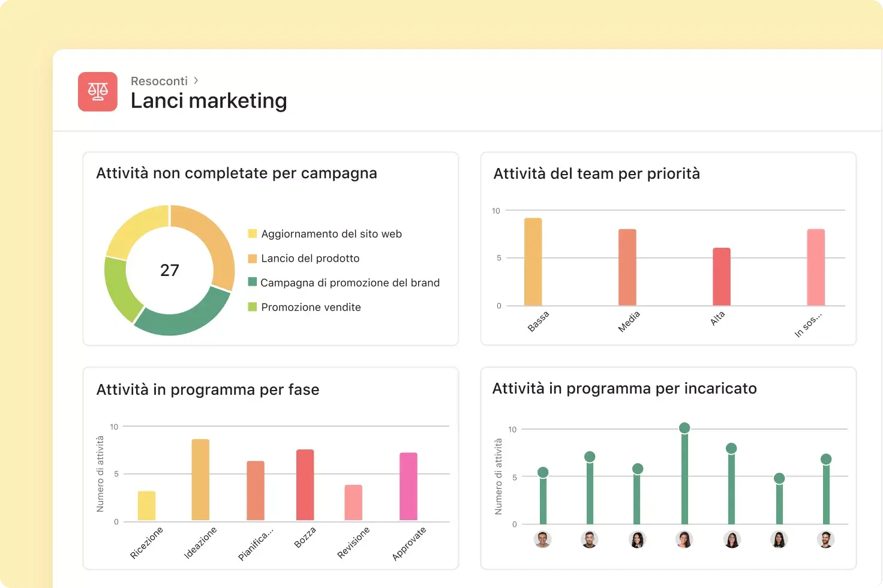This screenshot has height=588, width=883.
Task: Open the Attività in programma per fase title
Action: [208, 389]
